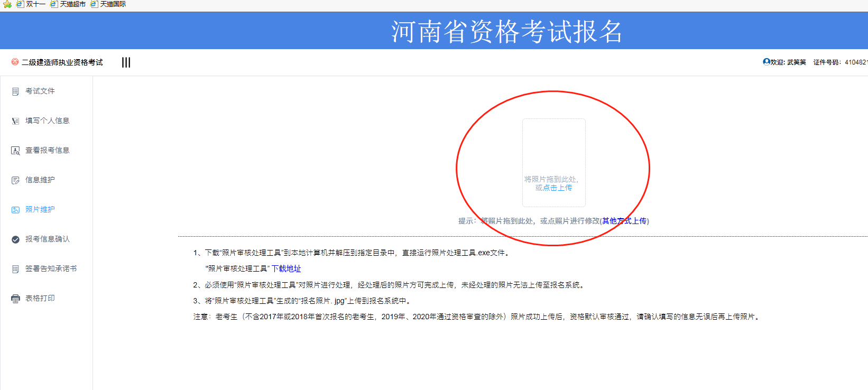The width and height of the screenshot is (868, 390).
Task: Click the 信息维护 edit icon
Action: click(x=15, y=180)
